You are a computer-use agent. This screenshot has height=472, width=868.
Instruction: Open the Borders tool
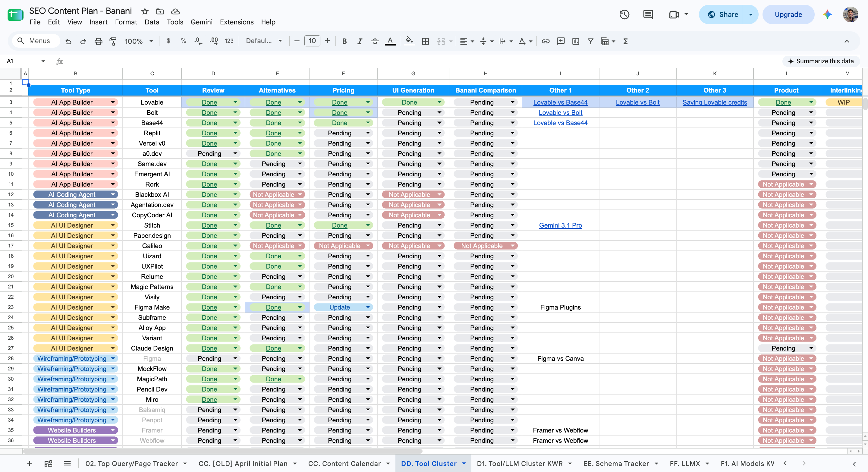[x=425, y=41]
